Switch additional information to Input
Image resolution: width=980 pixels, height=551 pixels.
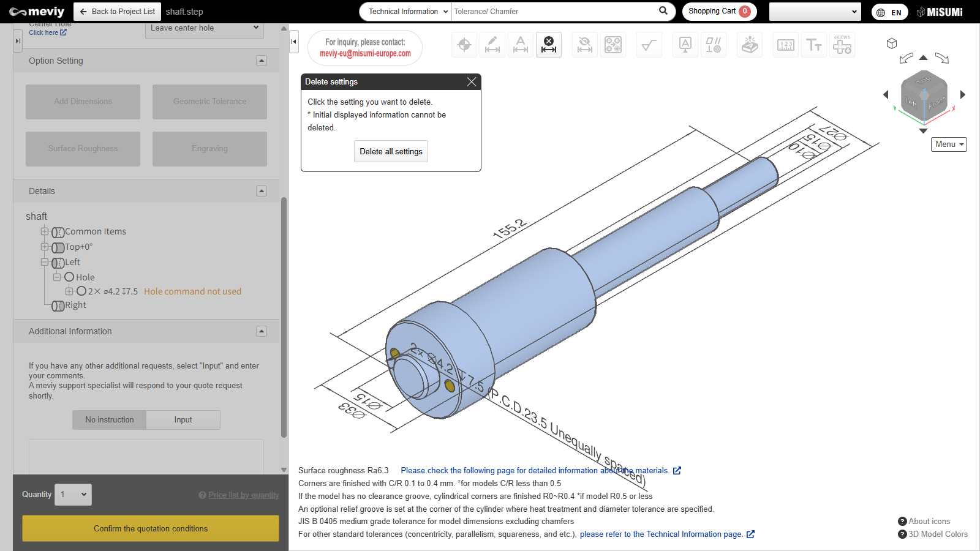pyautogui.click(x=183, y=420)
